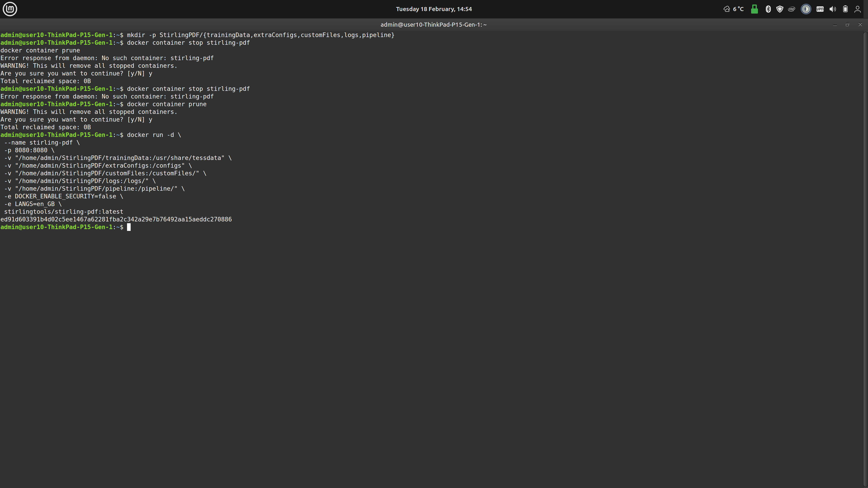
Task: Click the LANGS=en_GB line
Action: tap(33, 204)
